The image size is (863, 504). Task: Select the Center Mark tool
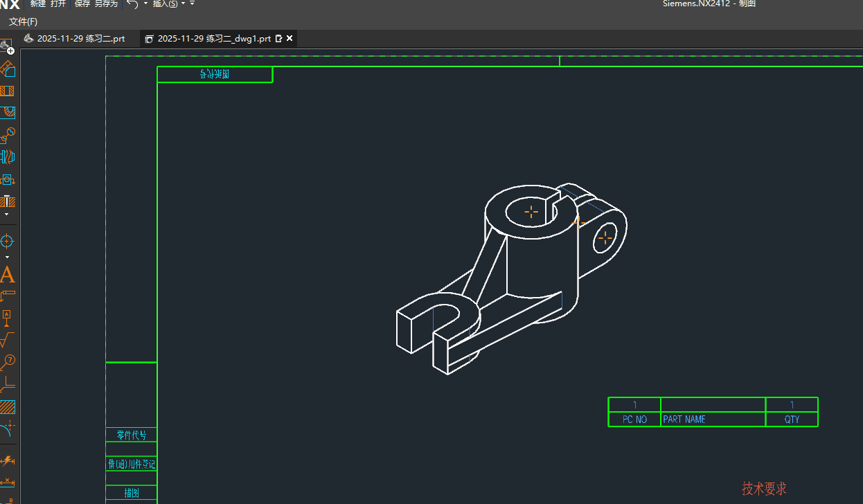tap(7, 241)
